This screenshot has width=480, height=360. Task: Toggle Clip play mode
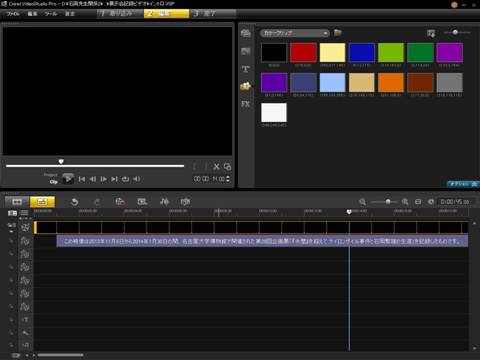53,182
